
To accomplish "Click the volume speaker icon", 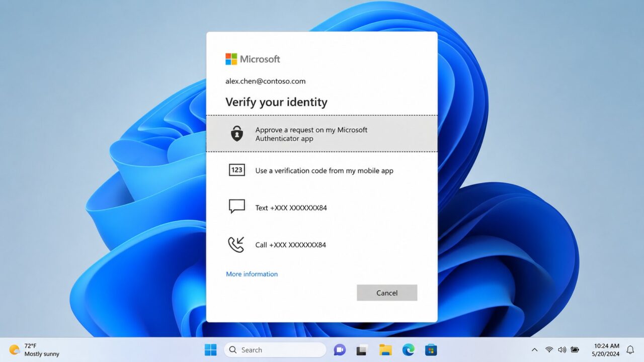I will pos(562,350).
